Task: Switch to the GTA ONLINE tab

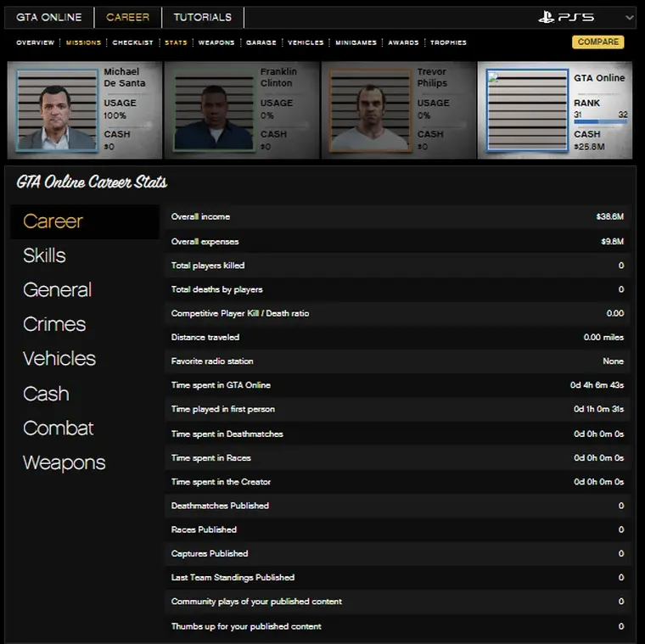Action: tap(49, 17)
